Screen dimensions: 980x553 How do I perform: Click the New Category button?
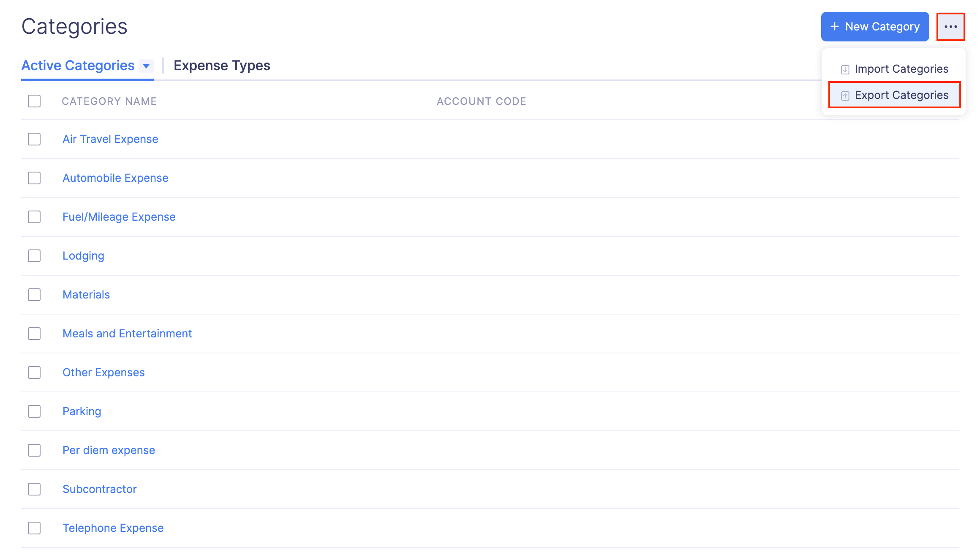click(x=874, y=26)
